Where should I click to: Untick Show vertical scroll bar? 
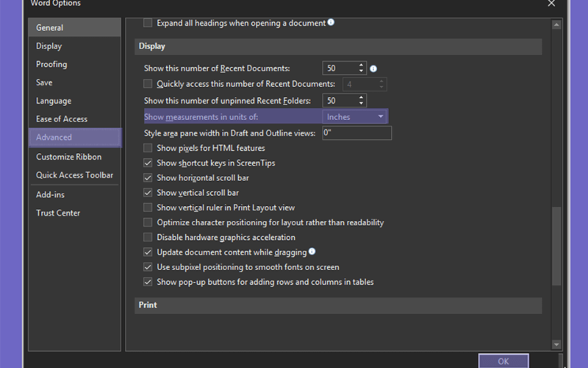tap(148, 193)
